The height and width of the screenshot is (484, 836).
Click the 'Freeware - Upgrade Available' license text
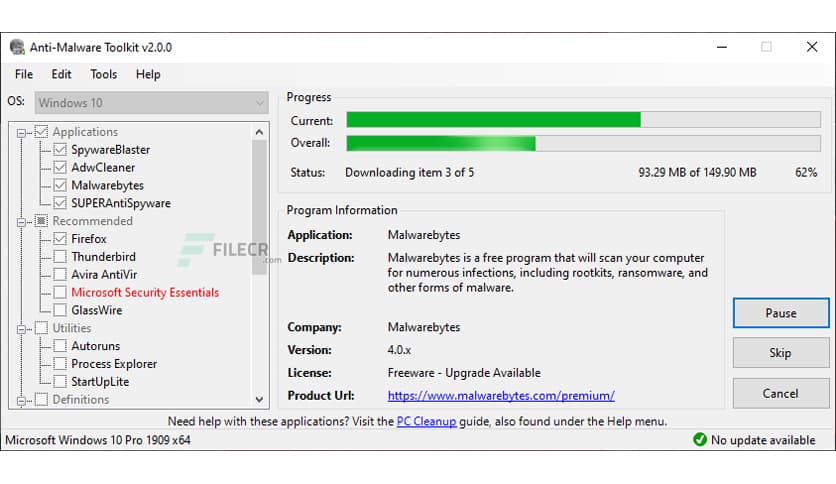(464, 373)
